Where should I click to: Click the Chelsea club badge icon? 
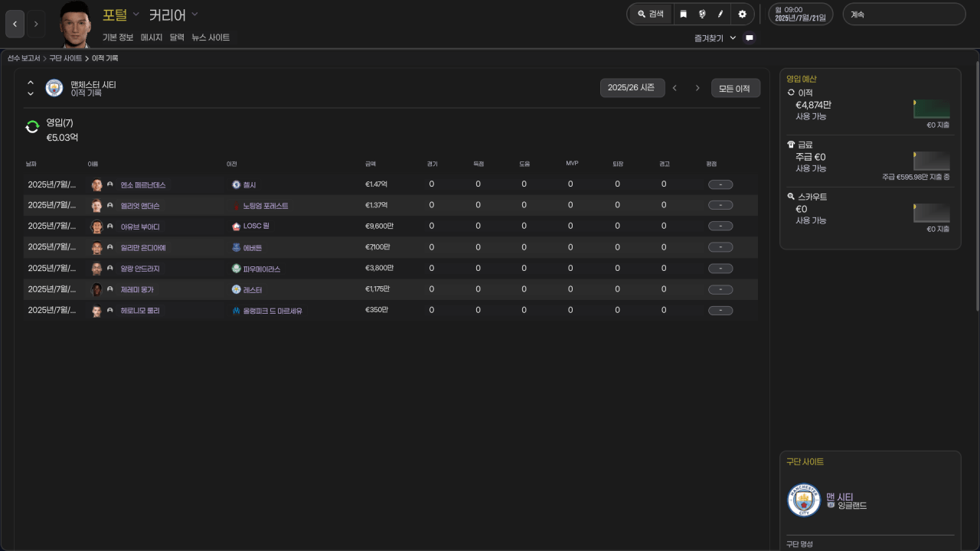(x=236, y=185)
